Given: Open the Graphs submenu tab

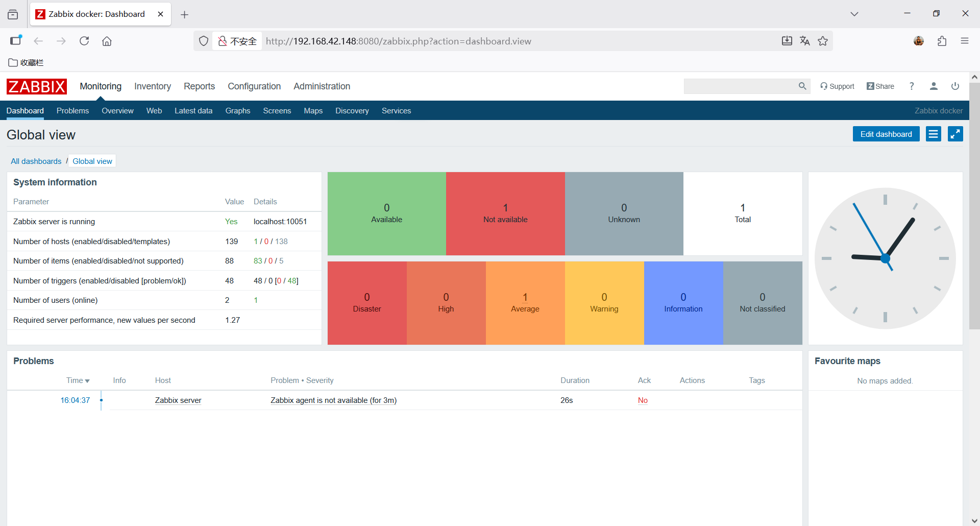Looking at the screenshot, I should pos(238,111).
